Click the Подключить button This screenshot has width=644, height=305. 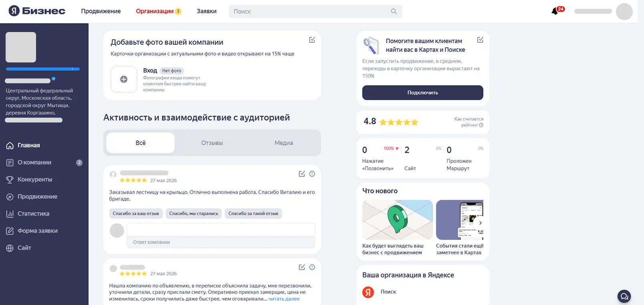click(x=423, y=92)
